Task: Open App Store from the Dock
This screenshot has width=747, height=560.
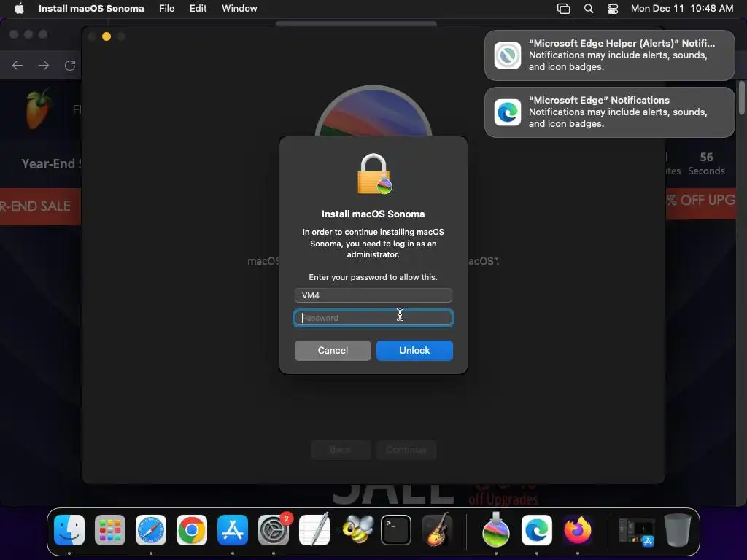Action: 233,530
